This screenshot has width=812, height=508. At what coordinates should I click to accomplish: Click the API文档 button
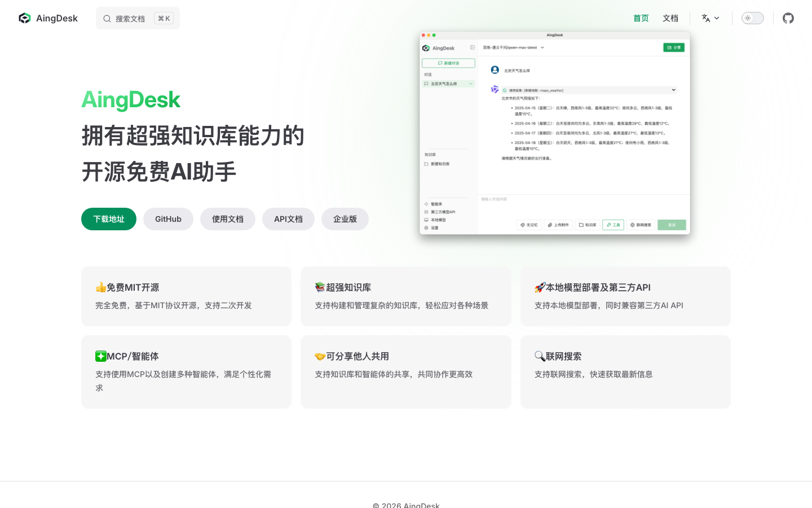[288, 219]
